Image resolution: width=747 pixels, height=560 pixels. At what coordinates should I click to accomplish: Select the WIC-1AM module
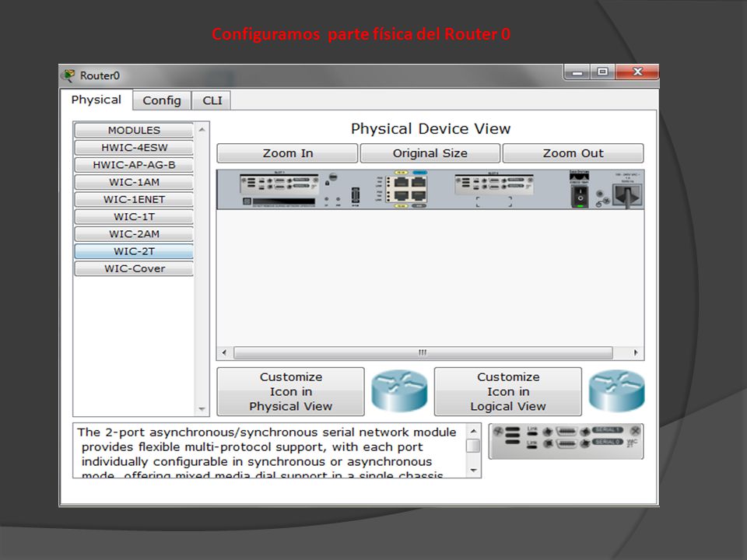(134, 182)
